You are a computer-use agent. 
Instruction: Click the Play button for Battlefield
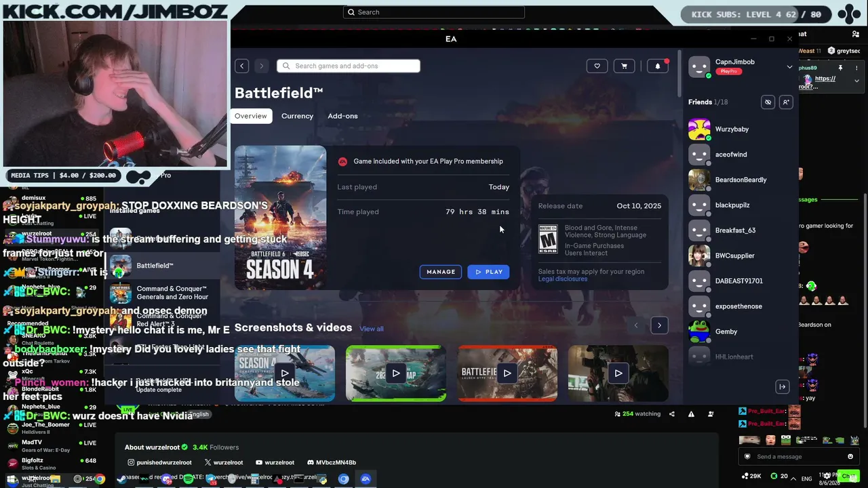click(488, 272)
